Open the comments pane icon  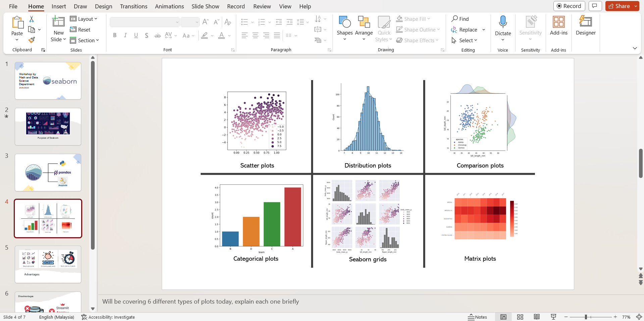point(595,6)
